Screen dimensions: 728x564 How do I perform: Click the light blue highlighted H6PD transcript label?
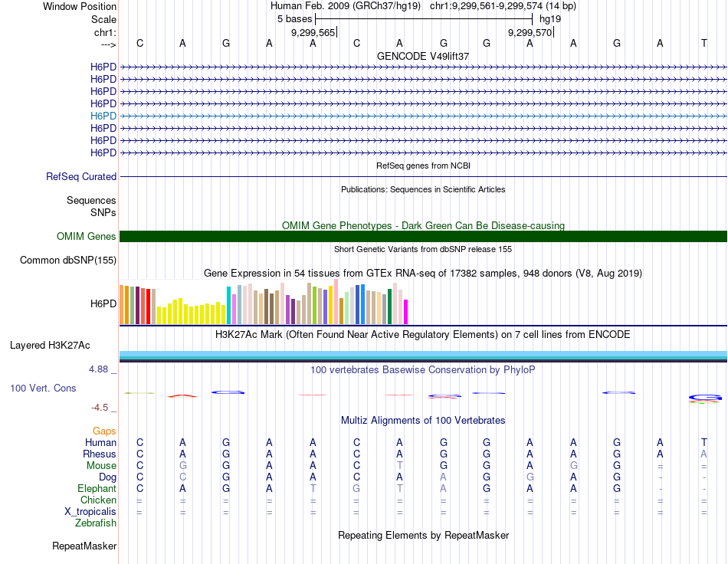point(103,116)
